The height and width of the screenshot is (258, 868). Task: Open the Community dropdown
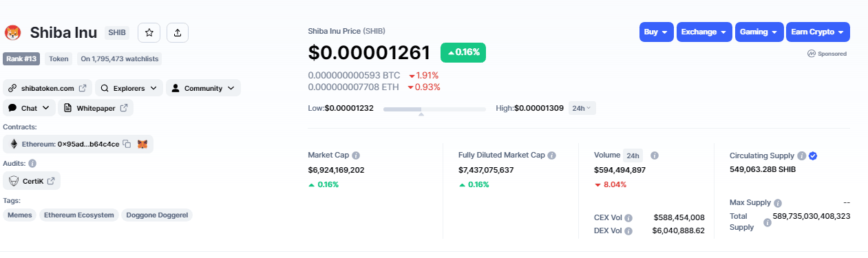204,88
